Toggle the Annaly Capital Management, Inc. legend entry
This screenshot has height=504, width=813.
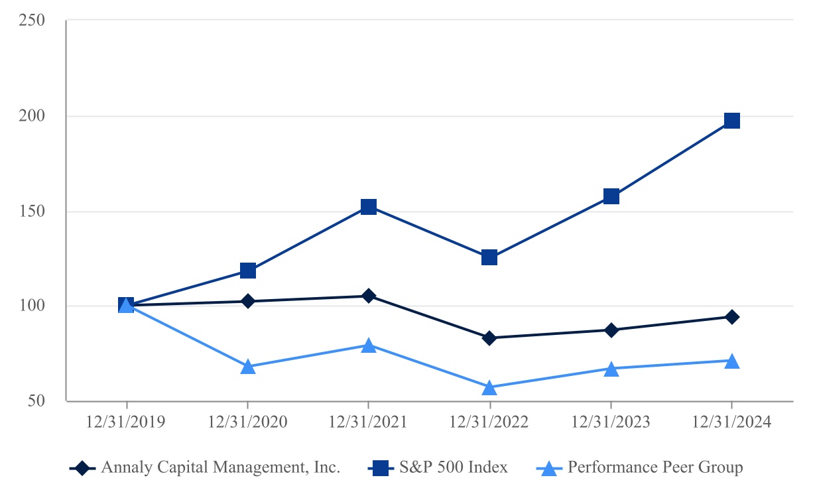220,468
